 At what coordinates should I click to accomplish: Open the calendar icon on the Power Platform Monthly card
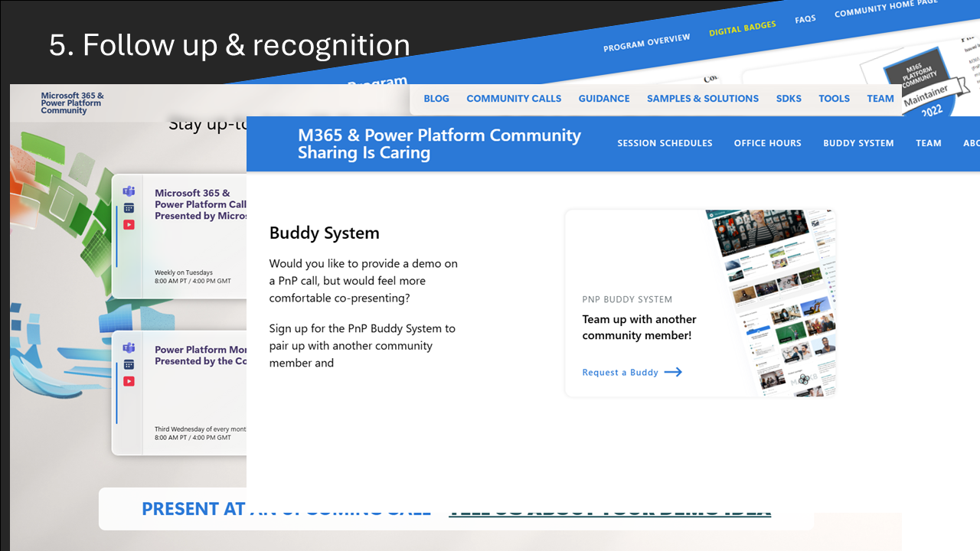pos(129,365)
